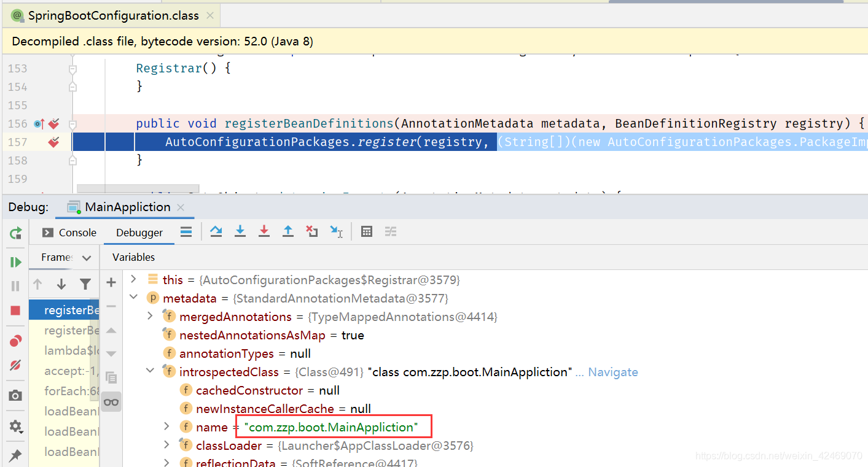The height and width of the screenshot is (467, 868).
Task: Toggle show watches glasses icon
Action: 111,402
